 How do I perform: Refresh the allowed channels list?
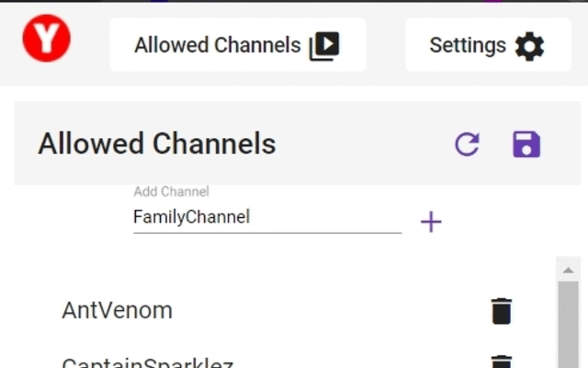tap(468, 144)
